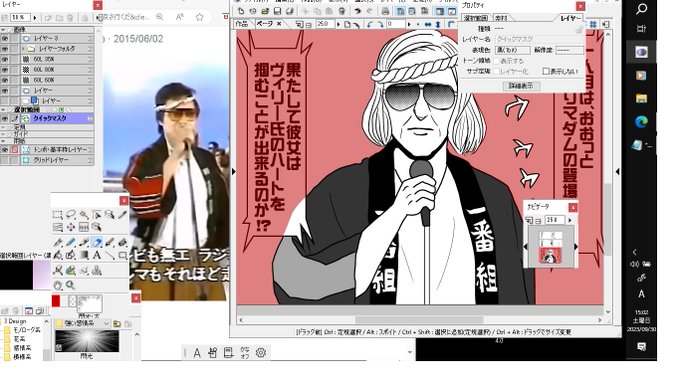Open the 表現色 dropdown in properties

(513, 50)
